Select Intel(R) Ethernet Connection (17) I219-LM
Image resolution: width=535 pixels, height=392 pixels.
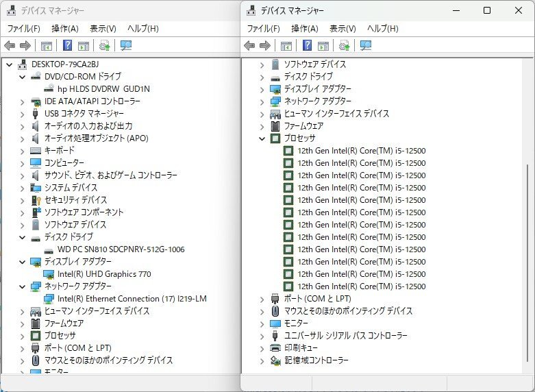click(x=132, y=298)
